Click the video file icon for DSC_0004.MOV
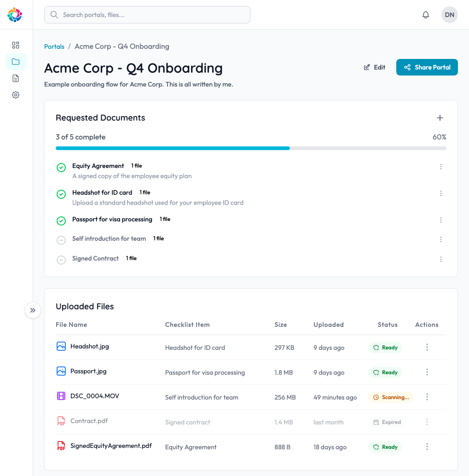The height and width of the screenshot is (476, 469). [61, 397]
